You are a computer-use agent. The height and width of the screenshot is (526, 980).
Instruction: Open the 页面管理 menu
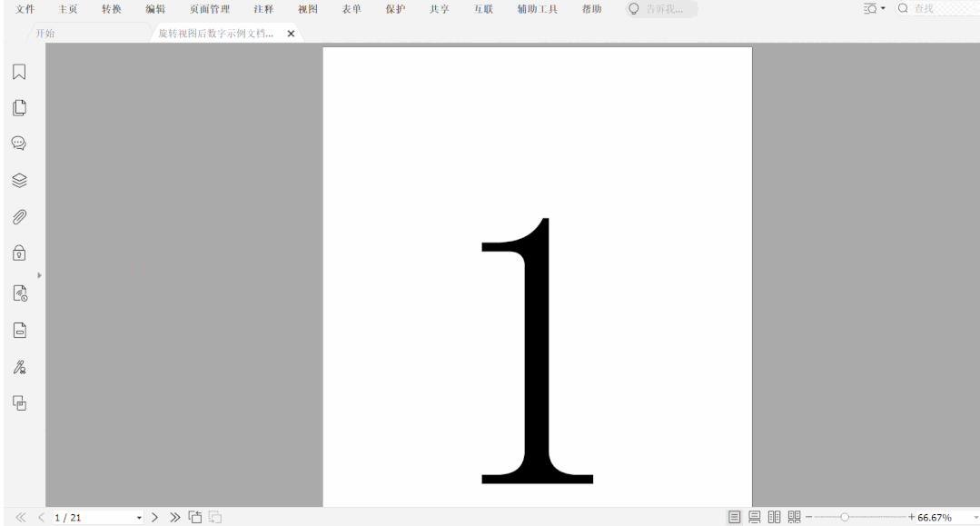[209, 9]
